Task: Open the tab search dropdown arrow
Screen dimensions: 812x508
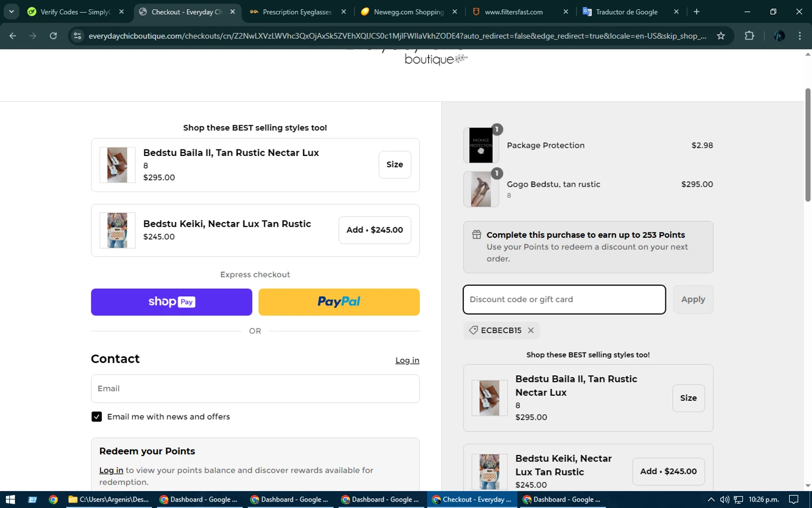Action: click(x=11, y=11)
